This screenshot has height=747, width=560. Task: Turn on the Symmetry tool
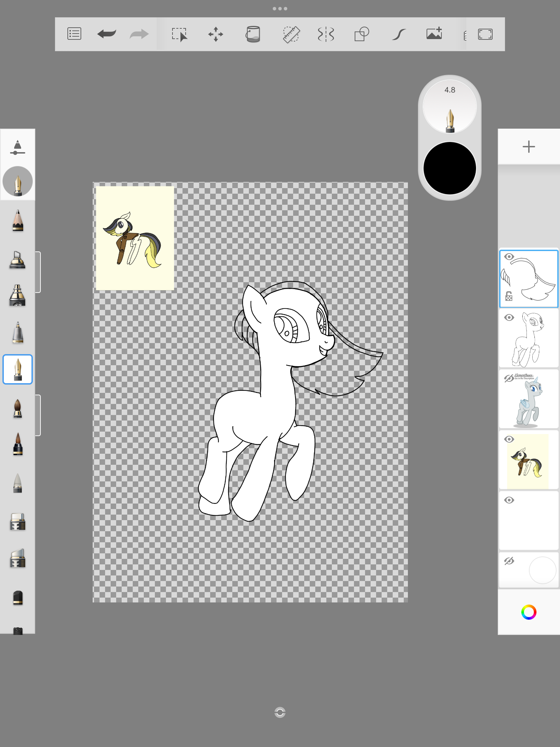tap(326, 34)
